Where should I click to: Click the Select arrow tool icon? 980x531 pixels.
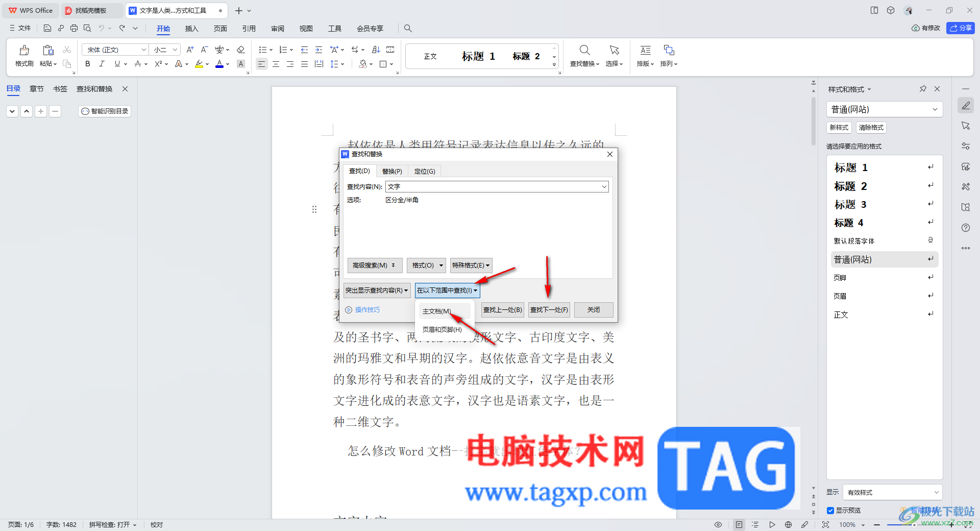pos(614,50)
